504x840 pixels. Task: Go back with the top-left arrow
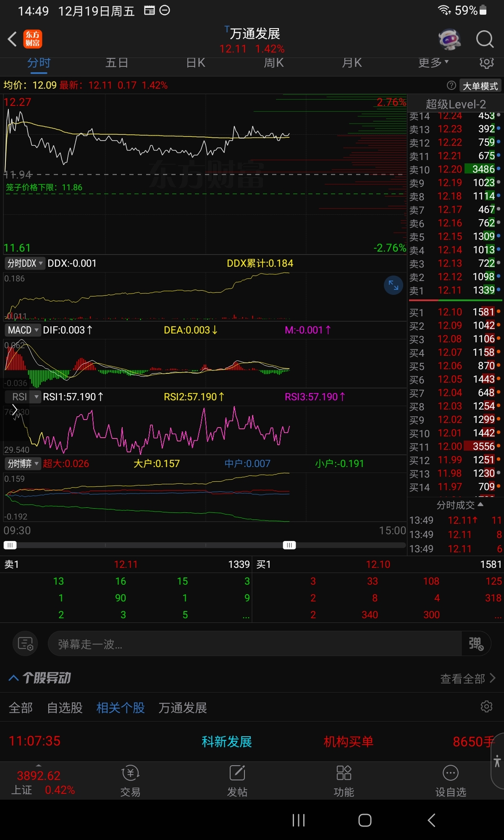coord(12,39)
